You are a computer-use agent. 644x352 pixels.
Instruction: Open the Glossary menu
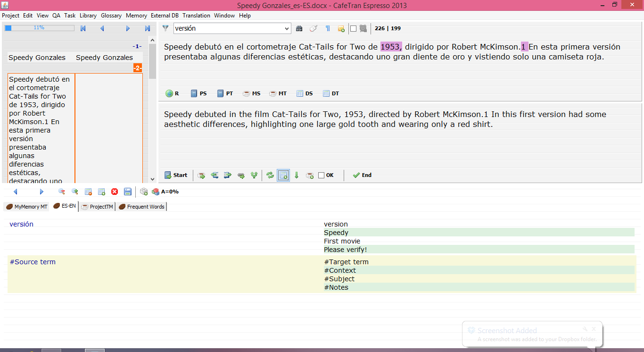(111, 16)
